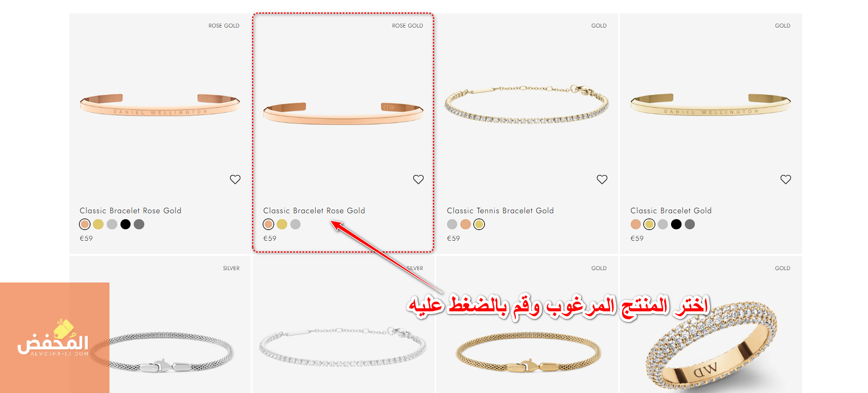Screen dimensions: 868x393
Task: Add Classic Tennis Bracelet Gold to wishlist
Action: pyautogui.click(x=602, y=179)
